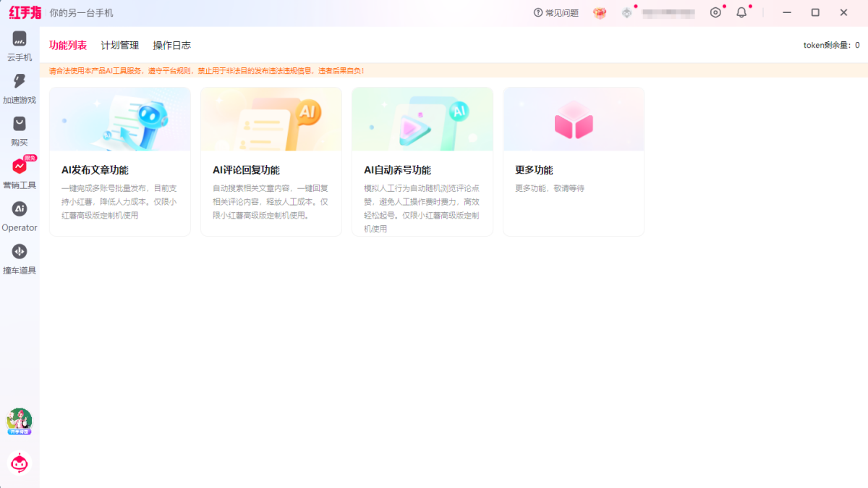
Task: Click the AI发布文章功能 card image
Action: pos(120,119)
